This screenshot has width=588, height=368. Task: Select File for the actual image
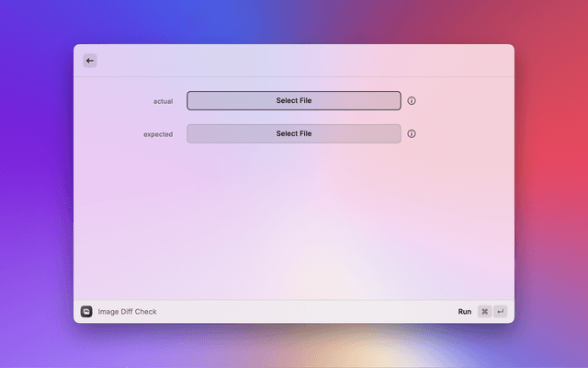coord(294,100)
